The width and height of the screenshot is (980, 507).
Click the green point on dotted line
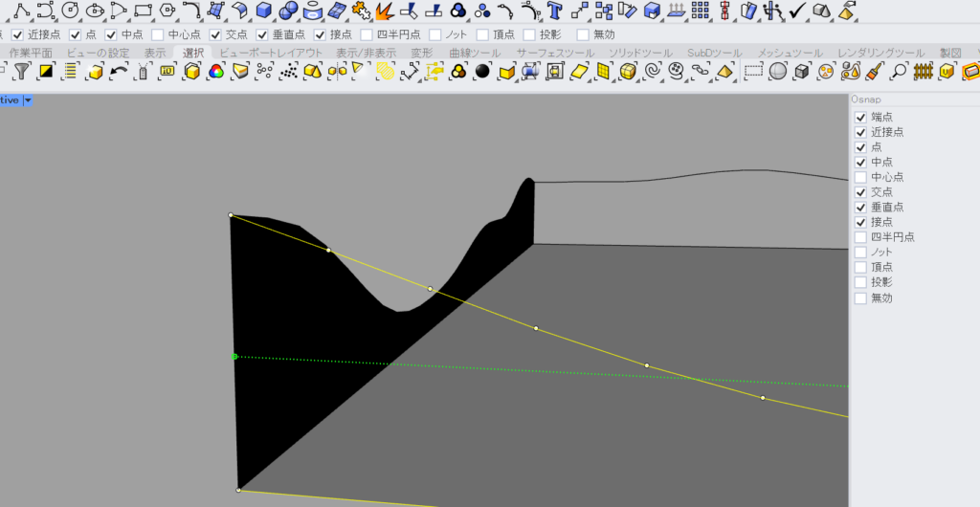(234, 357)
